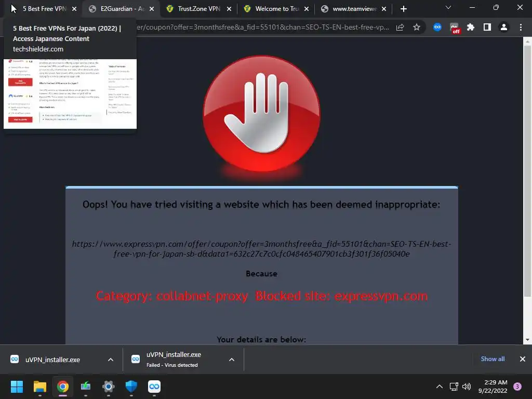Open the uVPN app in taskbar
The image size is (532, 399).
coord(154,387)
